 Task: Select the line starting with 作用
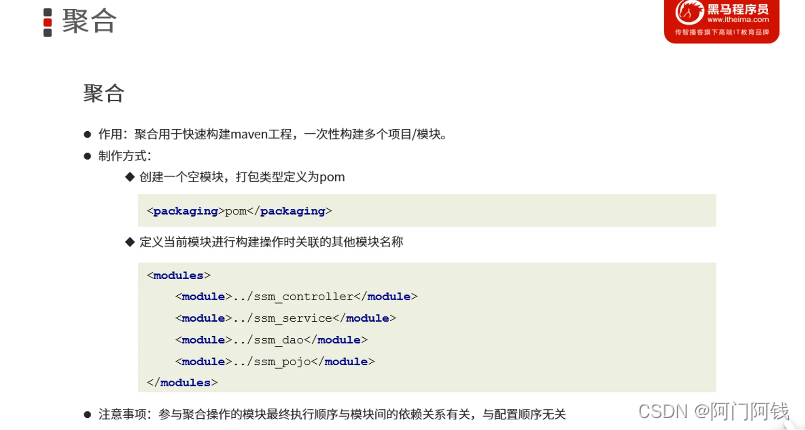click(x=273, y=134)
